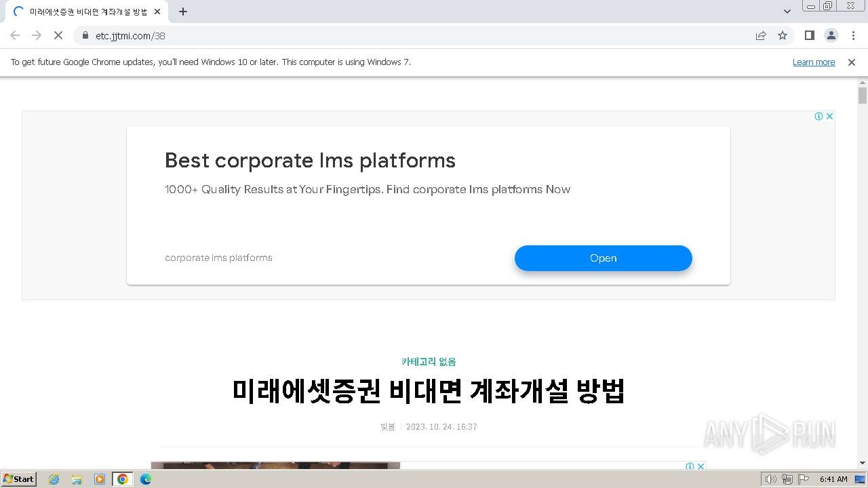This screenshot has width=868, height=488.
Task: Click author name 빛봄
Action: [x=387, y=427]
